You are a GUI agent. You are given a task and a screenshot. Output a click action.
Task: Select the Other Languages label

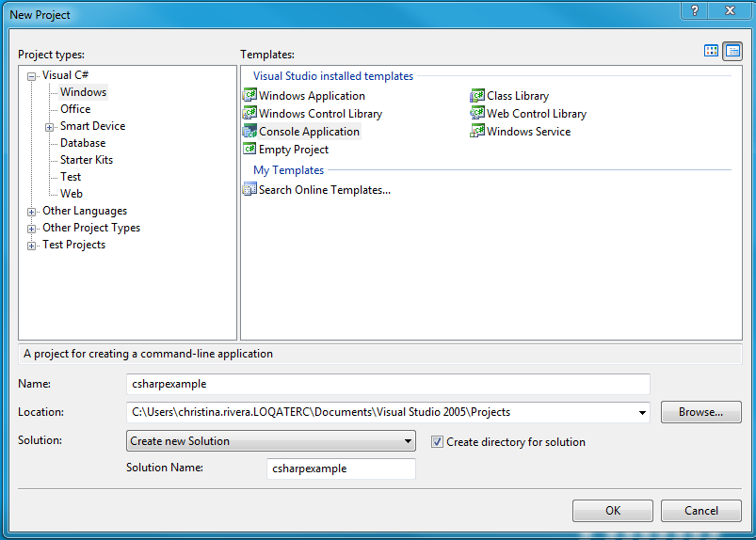pyautogui.click(x=85, y=211)
